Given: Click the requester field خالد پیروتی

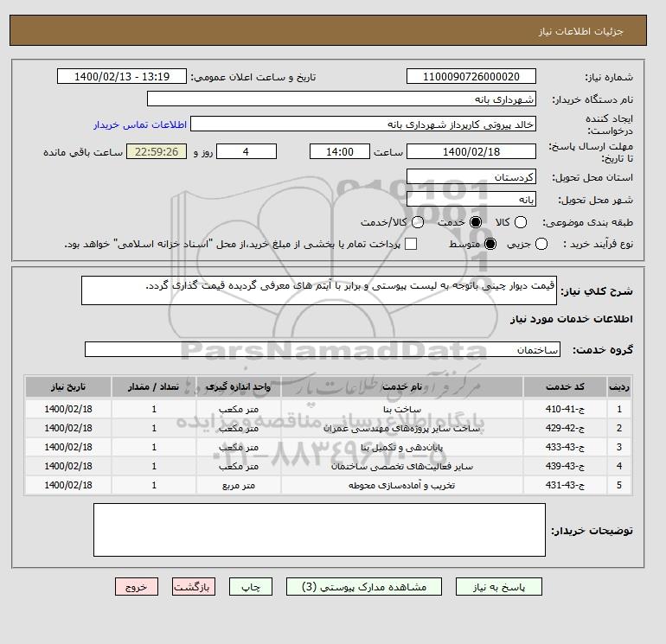Looking at the screenshot, I should click(x=363, y=124).
